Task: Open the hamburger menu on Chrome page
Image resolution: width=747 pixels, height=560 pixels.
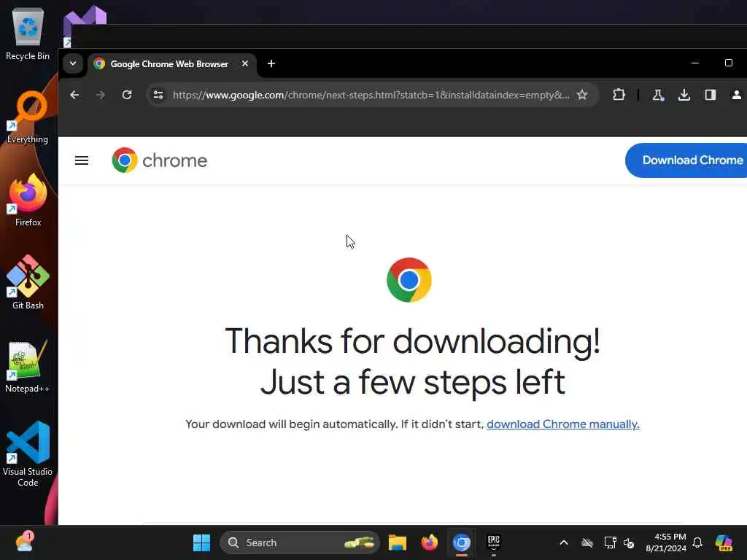Action: point(82,160)
